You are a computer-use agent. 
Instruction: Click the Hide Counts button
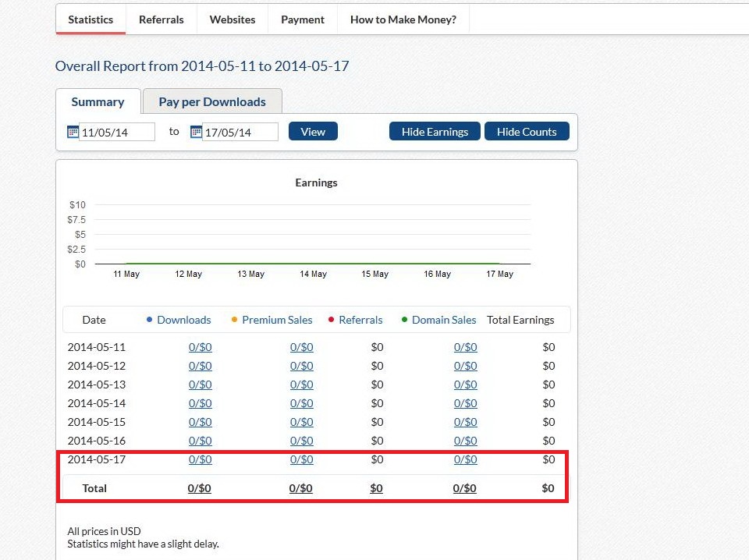point(527,132)
